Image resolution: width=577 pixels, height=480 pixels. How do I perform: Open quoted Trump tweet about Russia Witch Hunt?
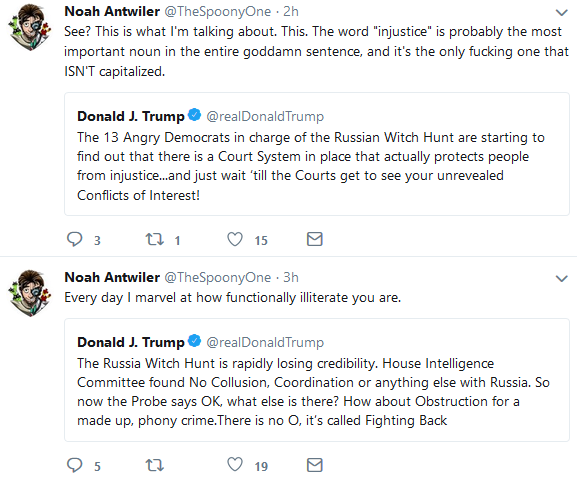pyautogui.click(x=317, y=380)
